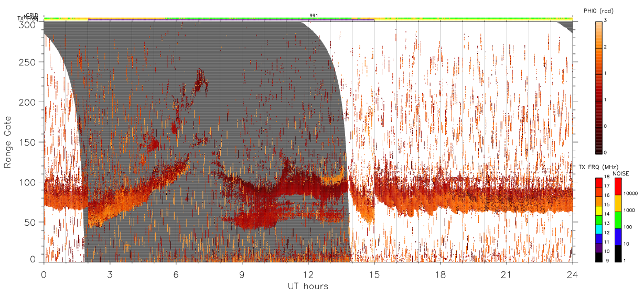644x297 pixels.
Task: Click the '9' tick on UT hours axis
Action: point(242,274)
